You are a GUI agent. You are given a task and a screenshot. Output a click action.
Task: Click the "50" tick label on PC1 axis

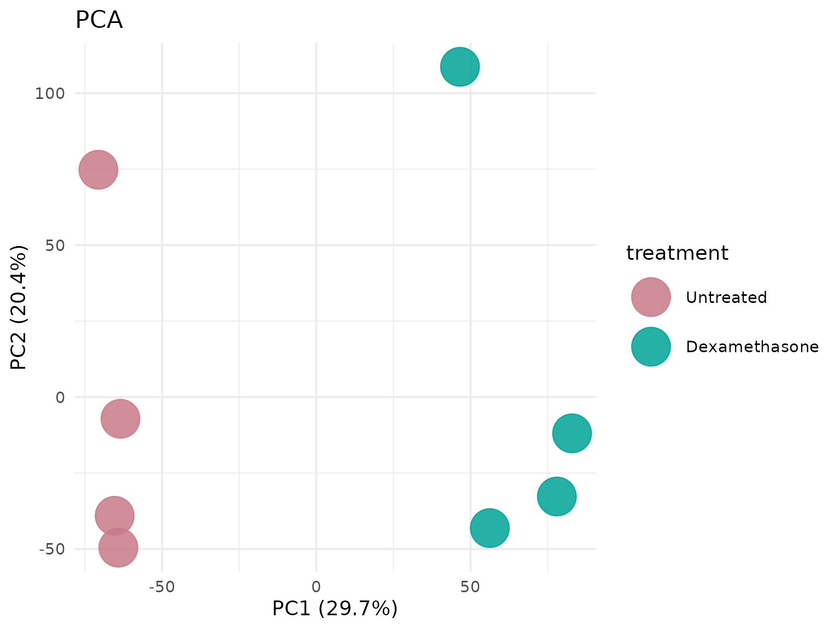pyautogui.click(x=470, y=587)
